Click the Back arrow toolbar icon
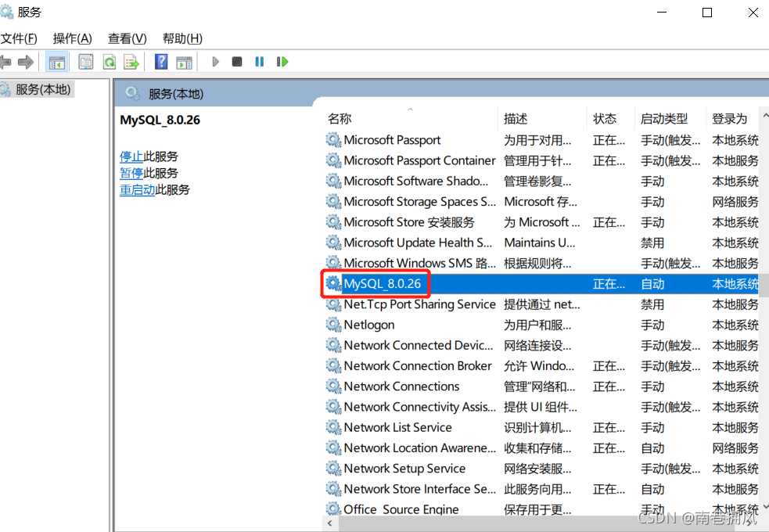 (x=5, y=62)
